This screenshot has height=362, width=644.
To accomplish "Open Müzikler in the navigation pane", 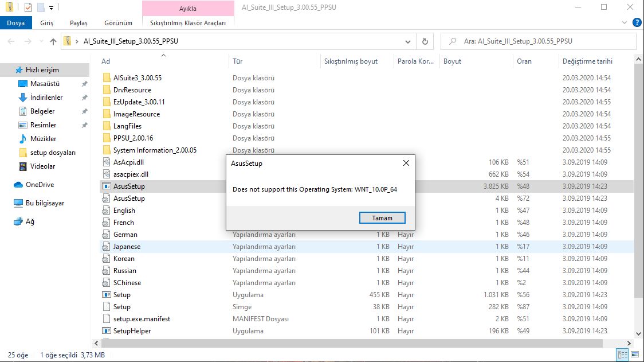I will [x=43, y=139].
